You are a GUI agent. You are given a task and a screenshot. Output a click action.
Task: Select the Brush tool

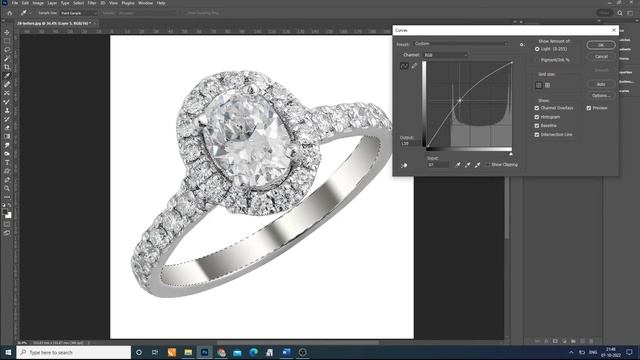tap(7, 101)
